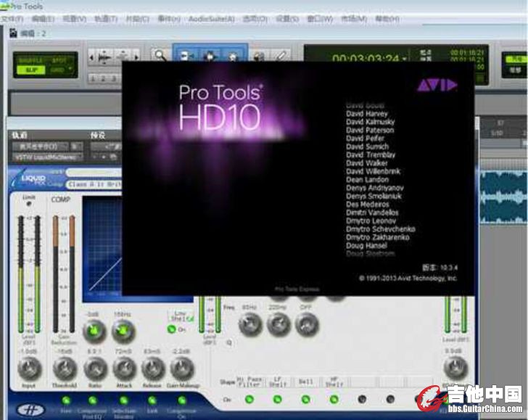The width and height of the screenshot is (528, 420).
Task: Open the 窗口(W) menu
Action: [320, 19]
